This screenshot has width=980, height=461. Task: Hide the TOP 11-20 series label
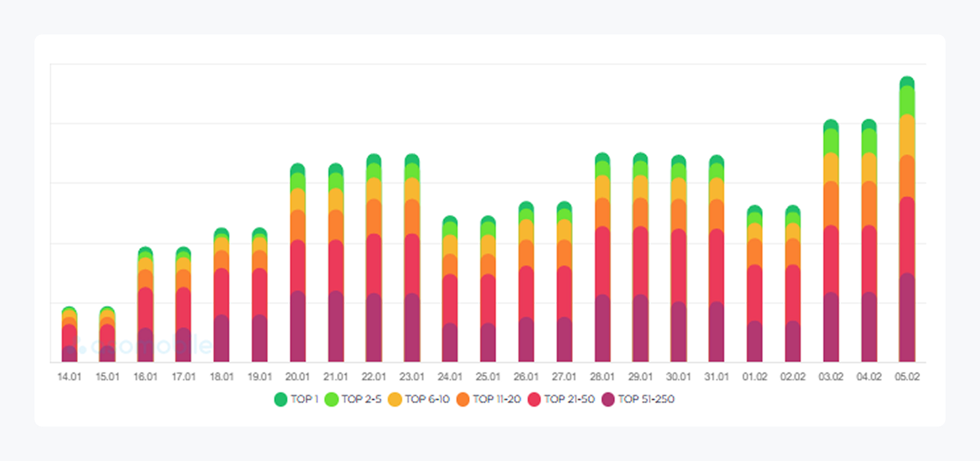pos(497,399)
